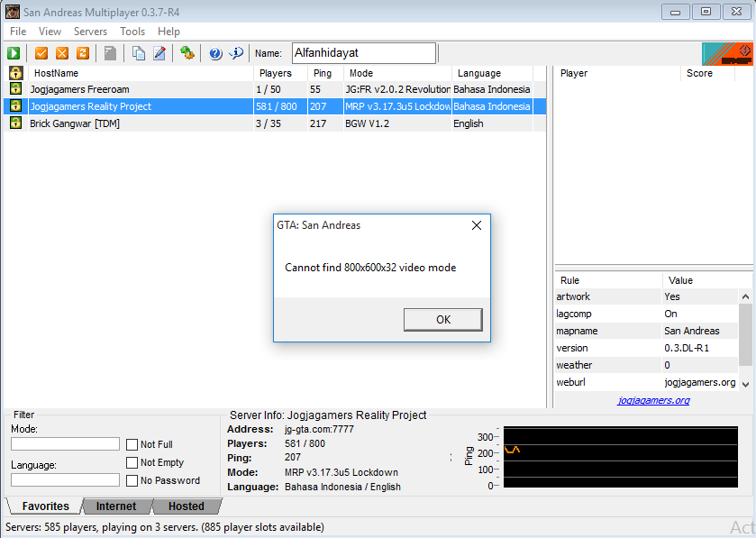Enable the Not Full filter checkbox
Screen dimensions: 756x538
(132, 444)
